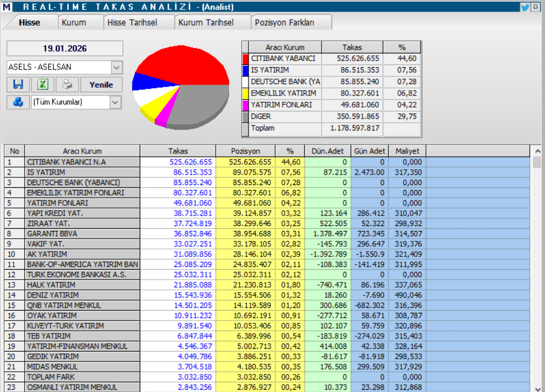This screenshot has width=545, height=392.
Task: Share the analysis via the Twitter bird icon
Action: (x=524, y=7)
